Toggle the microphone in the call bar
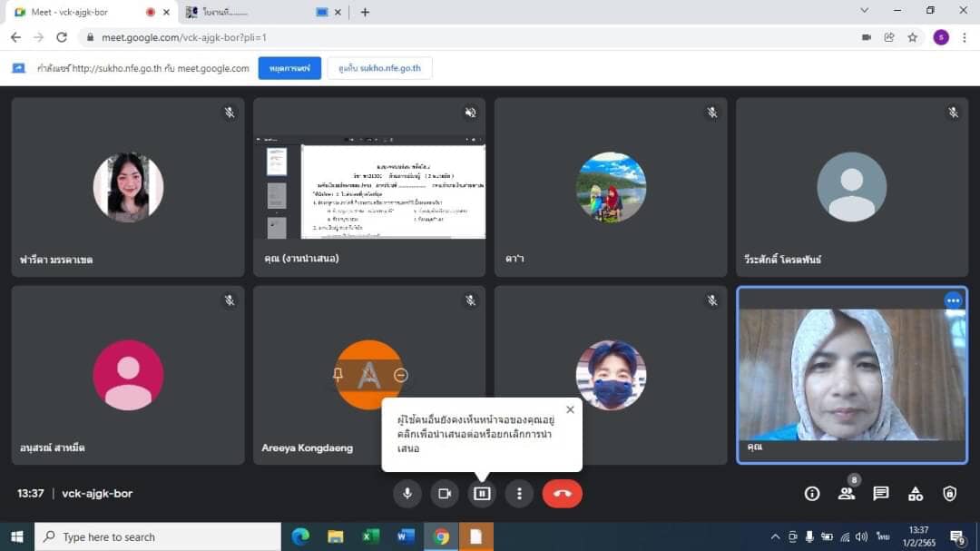 pyautogui.click(x=407, y=494)
